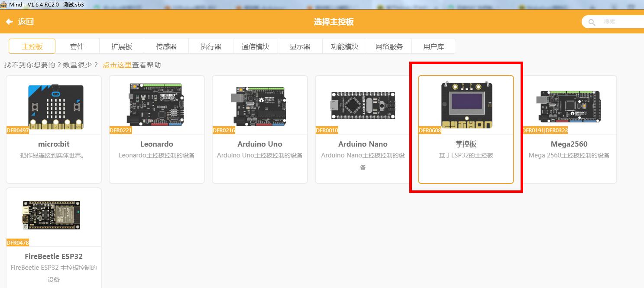Click the micro:bit title text
This screenshot has width=644, height=288.
(54, 144)
